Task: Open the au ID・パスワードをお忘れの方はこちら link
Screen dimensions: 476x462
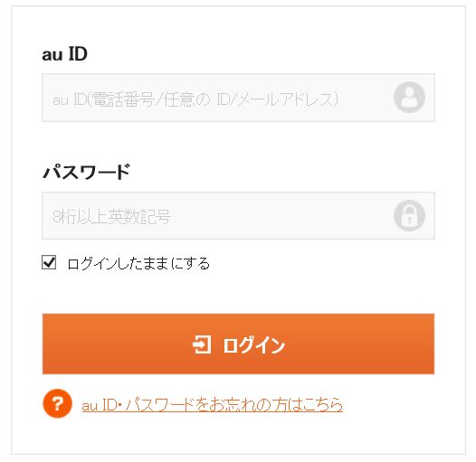Action: [212, 404]
